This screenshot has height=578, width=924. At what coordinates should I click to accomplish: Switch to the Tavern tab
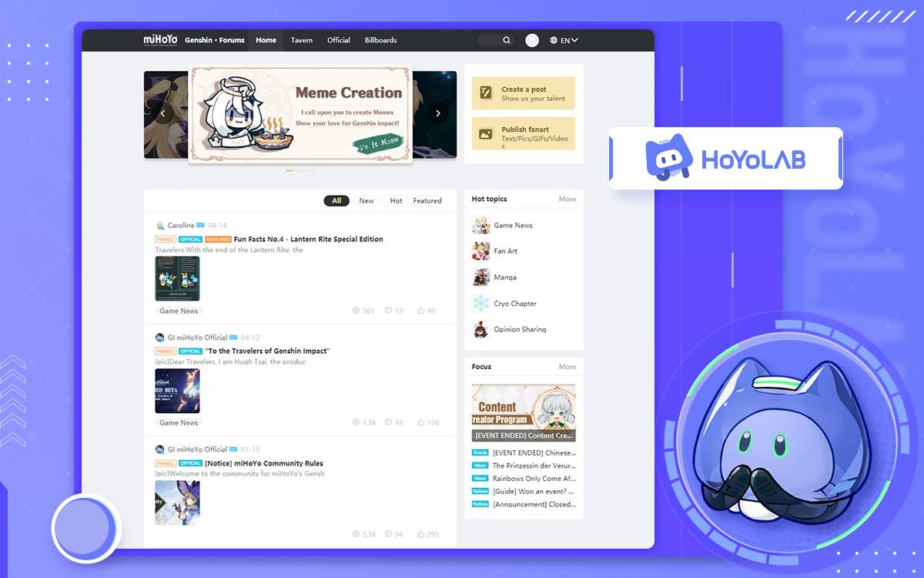coord(301,39)
